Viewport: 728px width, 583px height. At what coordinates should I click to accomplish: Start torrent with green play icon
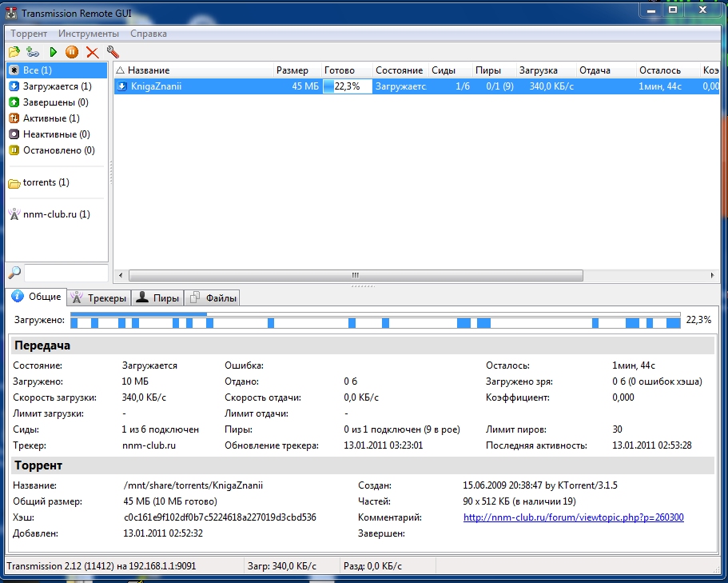[53, 52]
